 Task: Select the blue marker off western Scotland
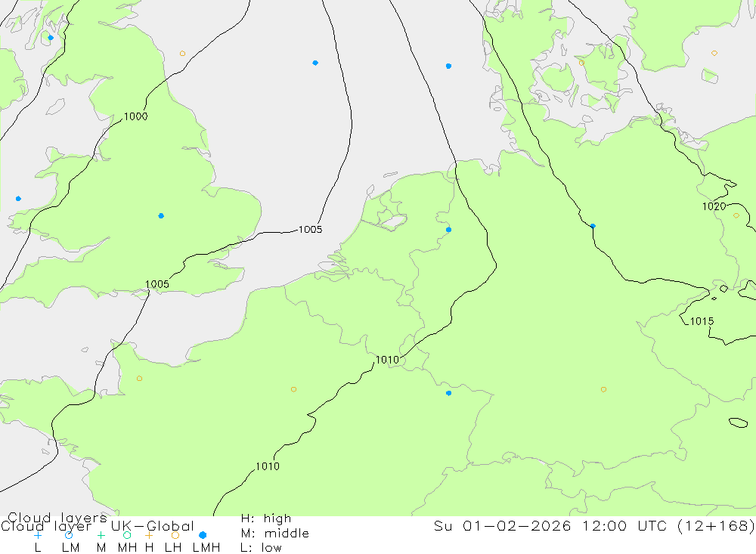pyautogui.click(x=51, y=38)
